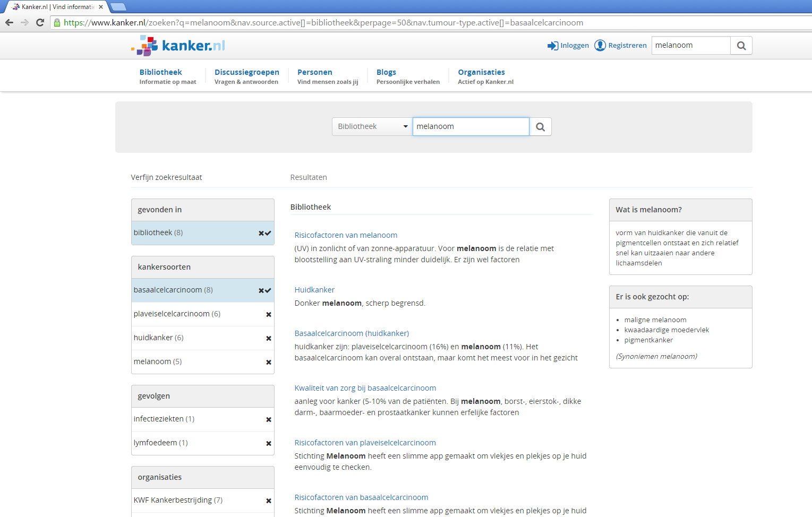Click the Wat is melanoom? heading

tap(648, 210)
